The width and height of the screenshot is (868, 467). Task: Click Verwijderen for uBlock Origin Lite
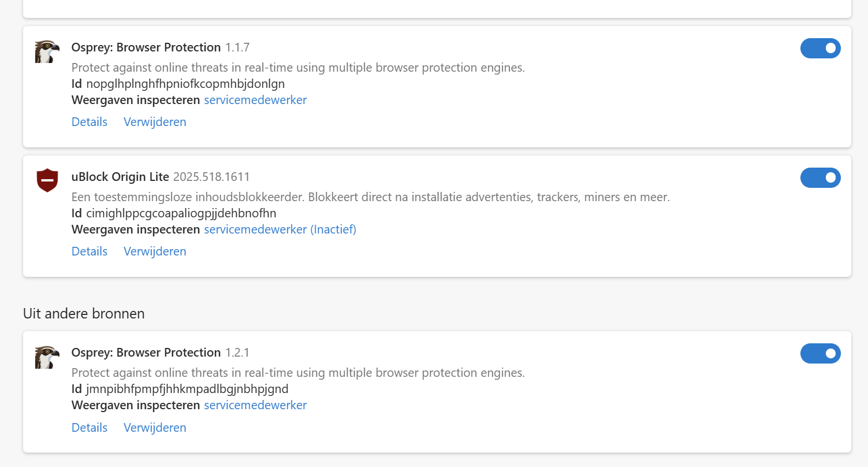(x=155, y=251)
